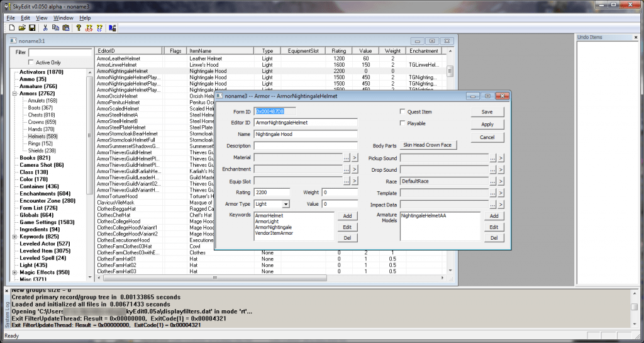644x343 pixels.
Task: Select Enchantments (604) in the tree
Action: (45, 193)
